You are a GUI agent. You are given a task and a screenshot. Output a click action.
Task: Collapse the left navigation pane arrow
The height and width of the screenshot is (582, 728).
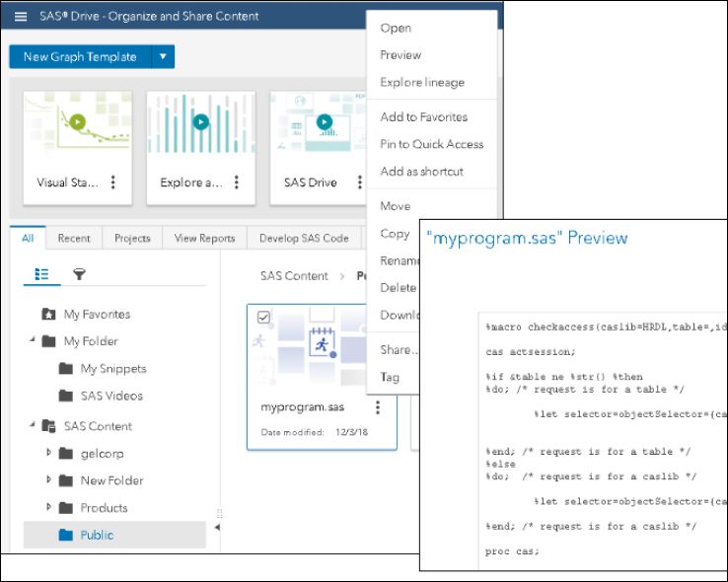[x=217, y=527]
